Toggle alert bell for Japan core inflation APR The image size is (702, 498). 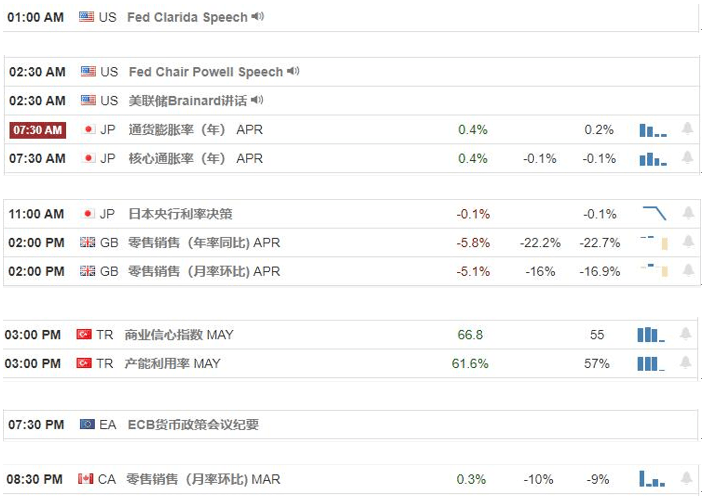coord(687,157)
